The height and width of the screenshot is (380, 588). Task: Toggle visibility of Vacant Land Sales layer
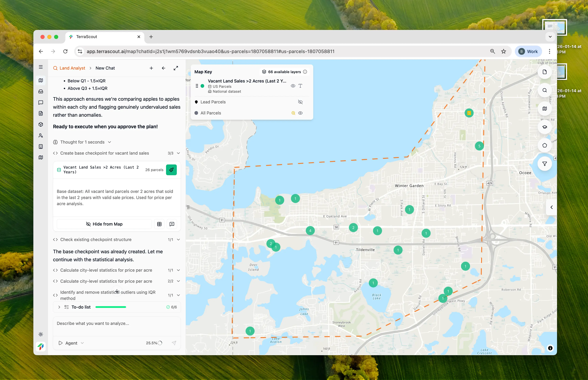293,86
